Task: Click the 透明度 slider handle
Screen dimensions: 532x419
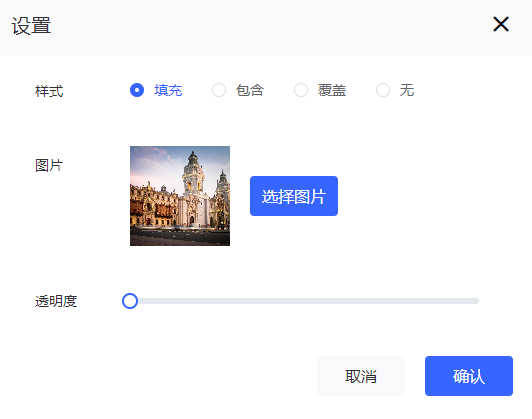Action: pyautogui.click(x=130, y=301)
